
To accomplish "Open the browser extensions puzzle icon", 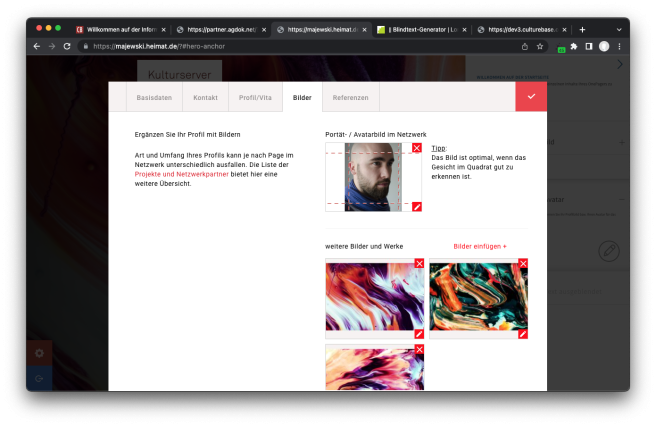I will 574,46.
